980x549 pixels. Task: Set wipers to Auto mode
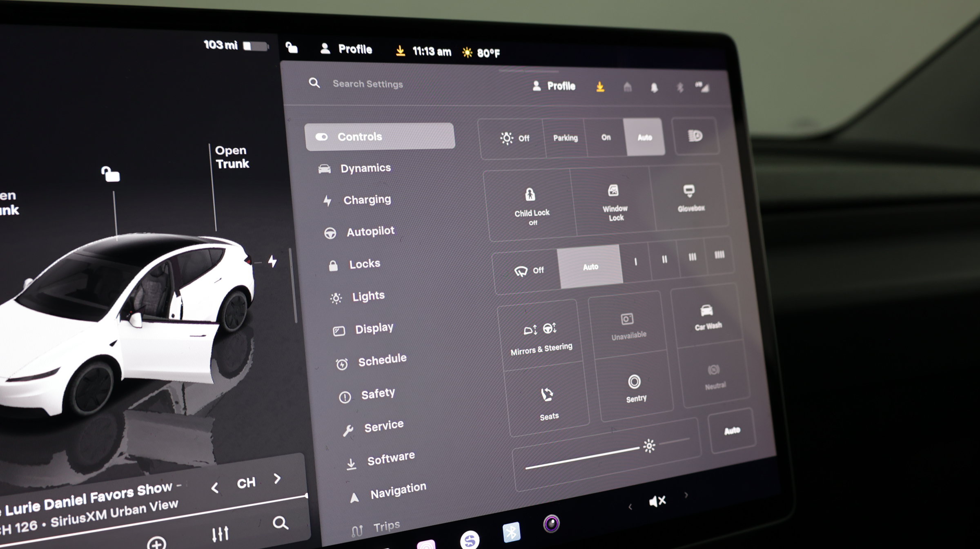coord(590,267)
